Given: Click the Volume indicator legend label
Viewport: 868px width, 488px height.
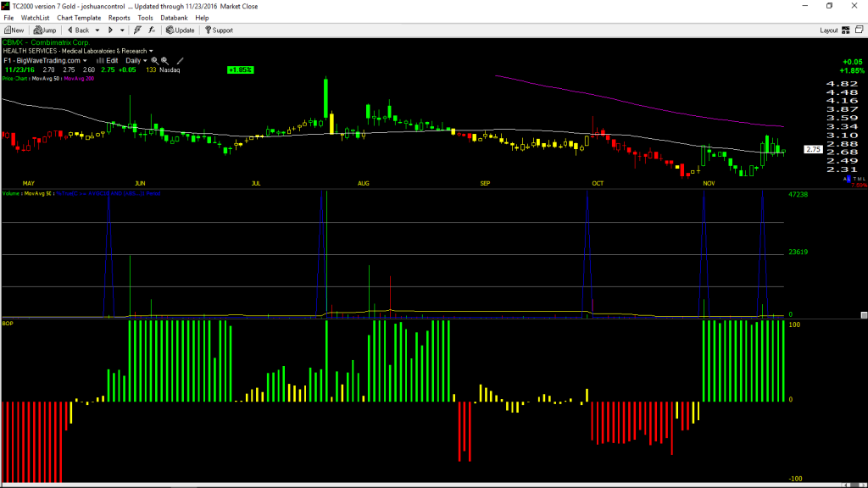Looking at the screenshot, I should [10, 194].
